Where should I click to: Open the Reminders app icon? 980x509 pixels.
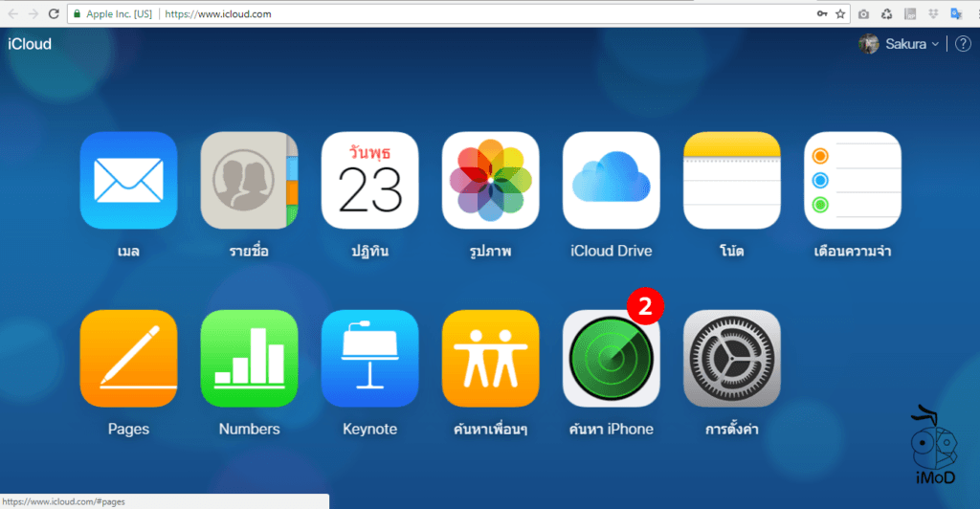[852, 181]
